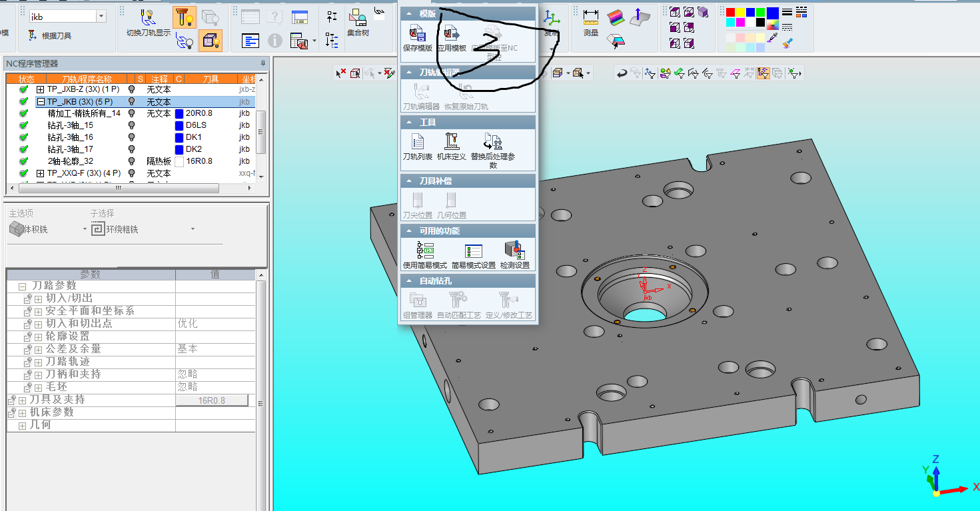The height and width of the screenshot is (511, 980).
Task: Click the NC manager vertical scrollbar
Action: 261,131
